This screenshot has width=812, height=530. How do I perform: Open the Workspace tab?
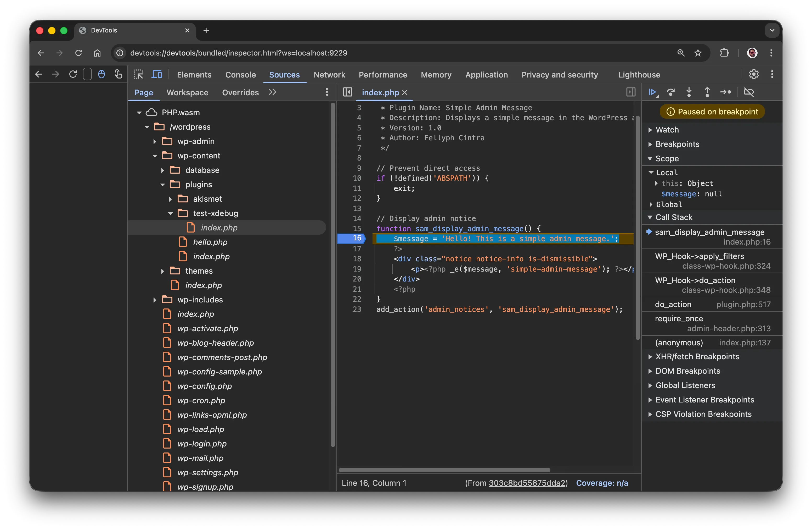[187, 92]
